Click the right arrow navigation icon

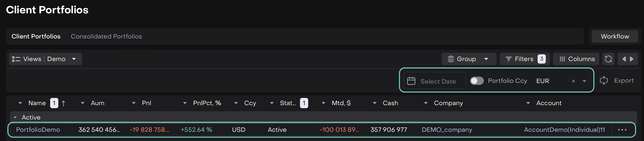pyautogui.click(x=632, y=59)
